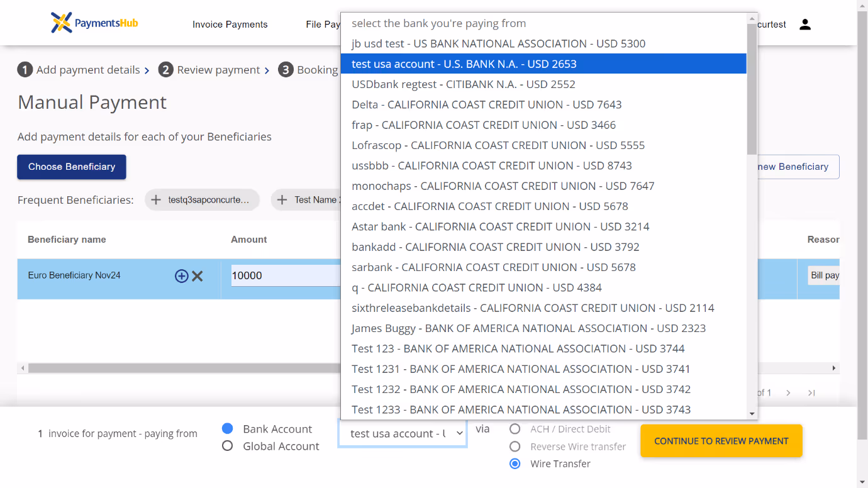Add another row for Euro Beneficiary Nov24
Screen dimensions: 868x488
click(x=181, y=275)
